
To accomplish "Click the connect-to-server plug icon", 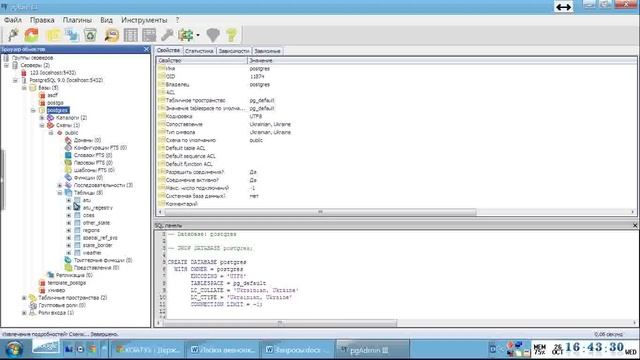I will click(13, 35).
